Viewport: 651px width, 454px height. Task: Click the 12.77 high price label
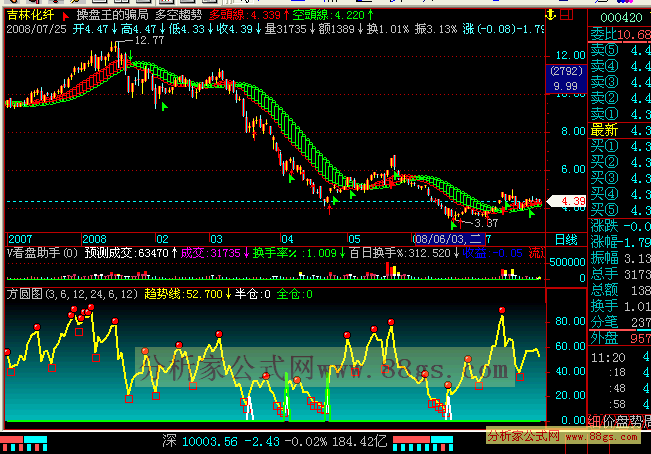tap(149, 40)
